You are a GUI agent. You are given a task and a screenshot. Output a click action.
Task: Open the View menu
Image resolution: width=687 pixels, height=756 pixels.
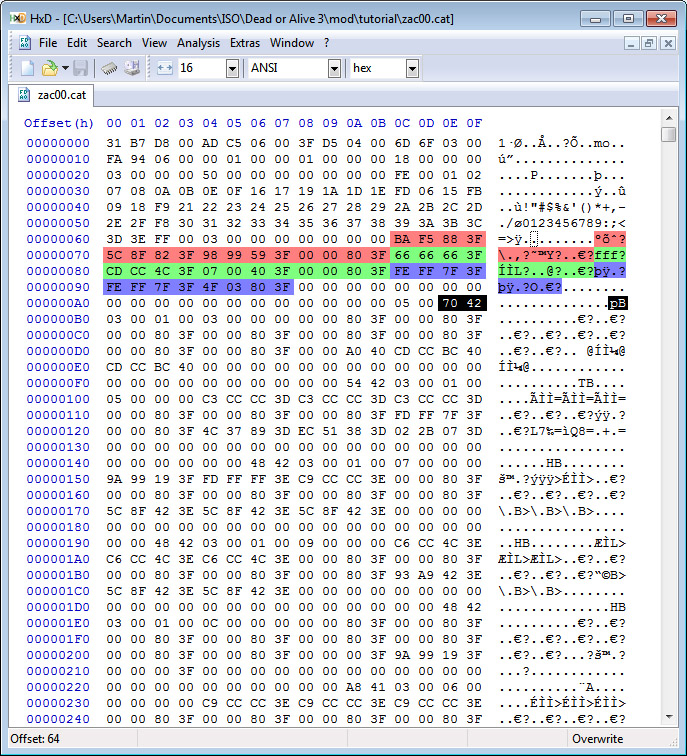pos(154,43)
